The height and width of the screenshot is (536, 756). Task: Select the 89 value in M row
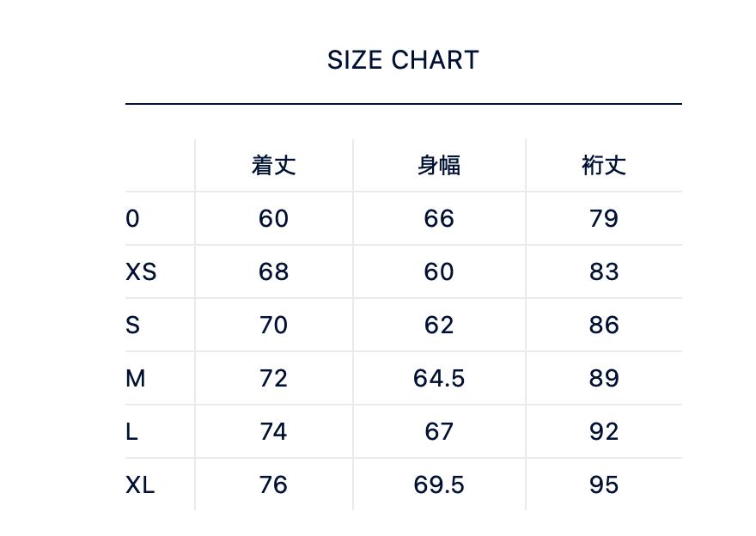[x=604, y=378]
